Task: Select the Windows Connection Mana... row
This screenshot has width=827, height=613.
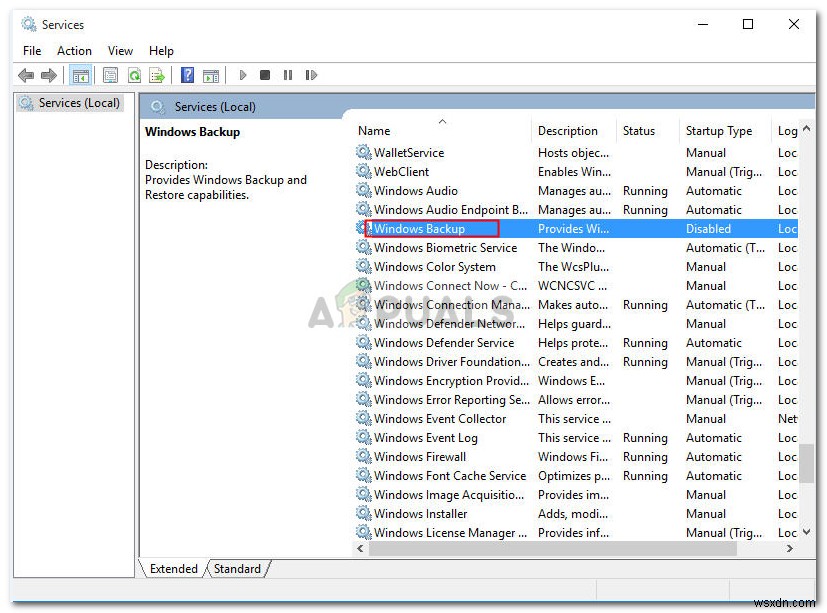Action: click(x=576, y=304)
